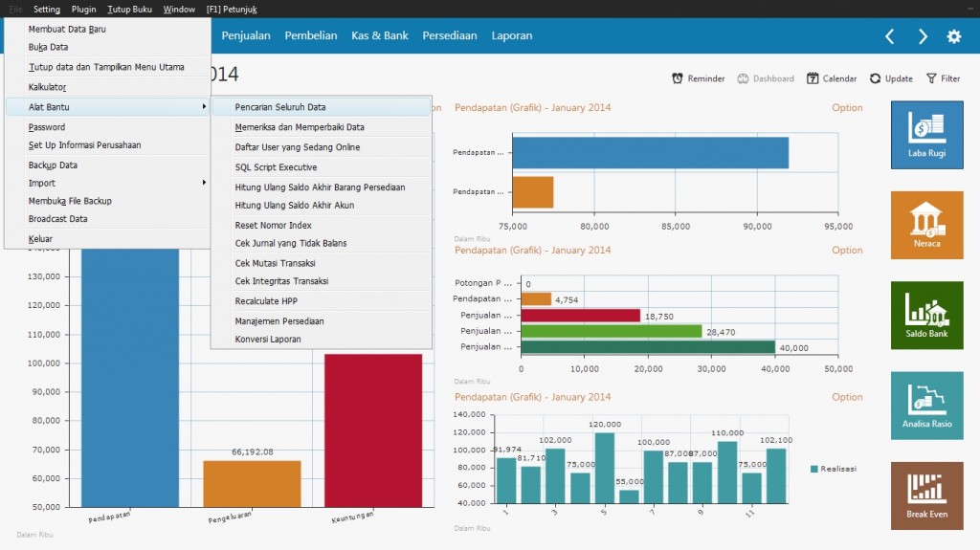Screen dimensions: 980x550
Task: Open the Reminder alarm
Action: click(x=698, y=78)
